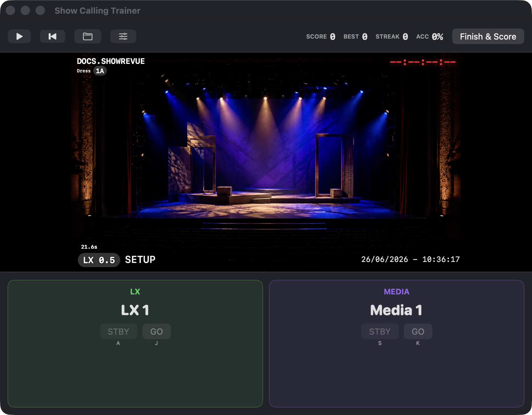Click the LX STBY button
Screen dimensions: 532x415
(x=118, y=331)
